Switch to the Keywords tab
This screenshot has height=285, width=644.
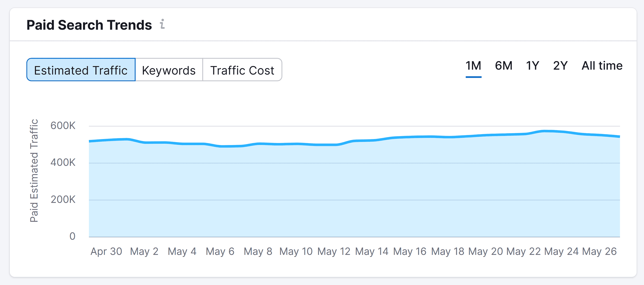coord(169,70)
